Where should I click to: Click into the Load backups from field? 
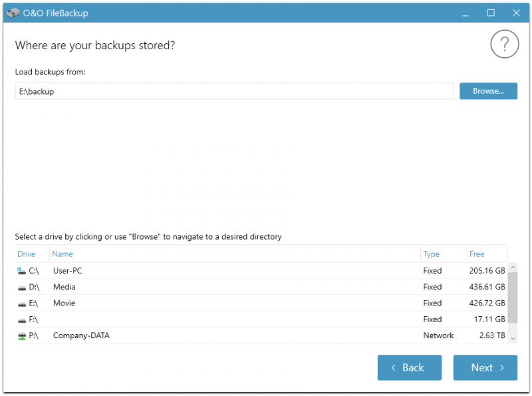234,91
